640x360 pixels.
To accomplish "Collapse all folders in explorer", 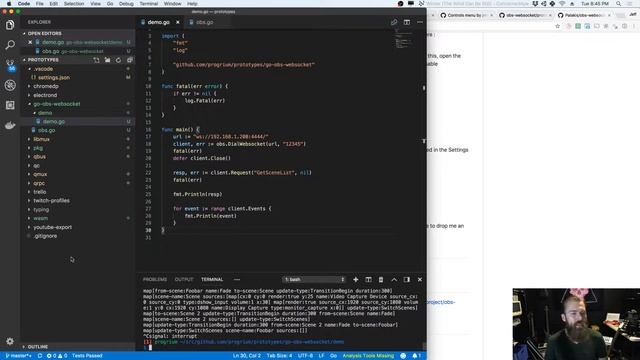I will click(x=129, y=60).
